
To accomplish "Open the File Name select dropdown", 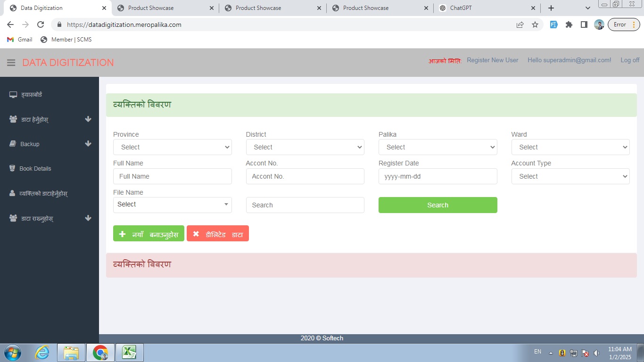I will (172, 205).
